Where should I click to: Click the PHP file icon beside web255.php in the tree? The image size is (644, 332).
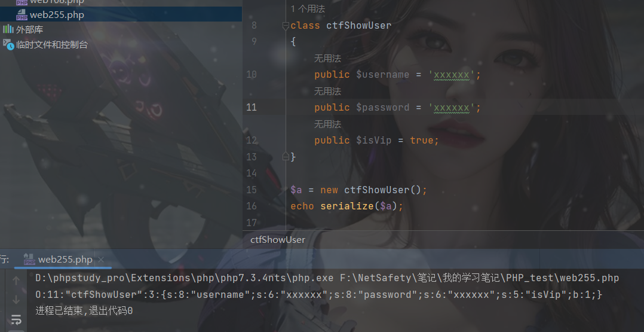point(22,15)
